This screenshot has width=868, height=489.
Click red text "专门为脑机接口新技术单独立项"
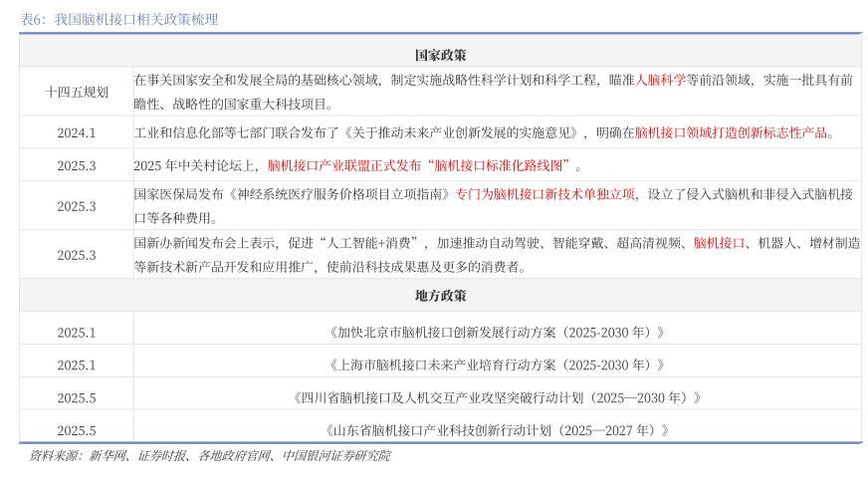pos(544,194)
